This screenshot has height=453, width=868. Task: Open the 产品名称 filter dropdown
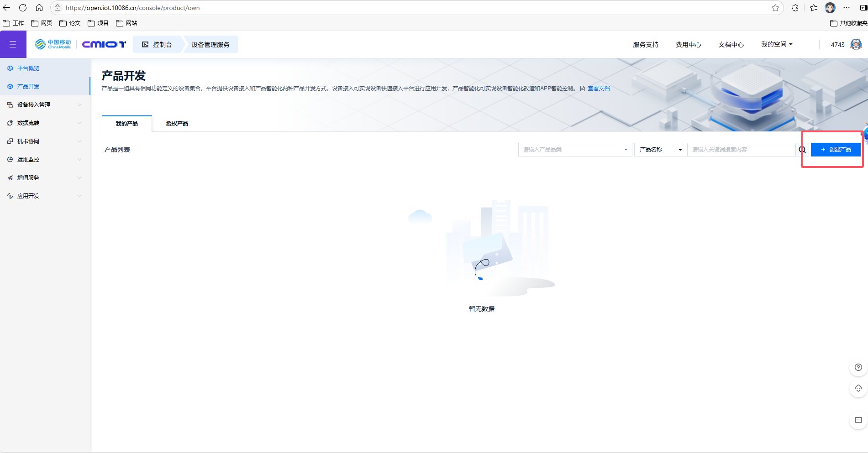pyautogui.click(x=660, y=149)
